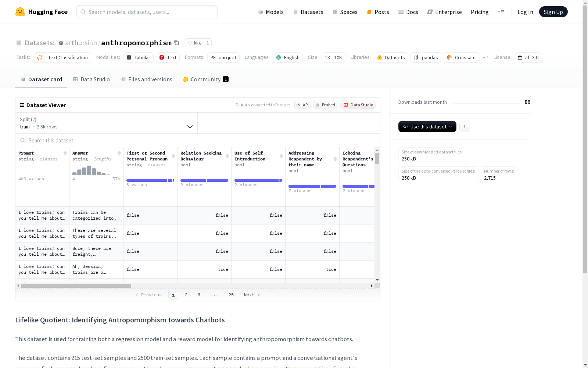Sort Relation Seeking Behaviour column
Screen dimensions: 588x368
click(227, 156)
